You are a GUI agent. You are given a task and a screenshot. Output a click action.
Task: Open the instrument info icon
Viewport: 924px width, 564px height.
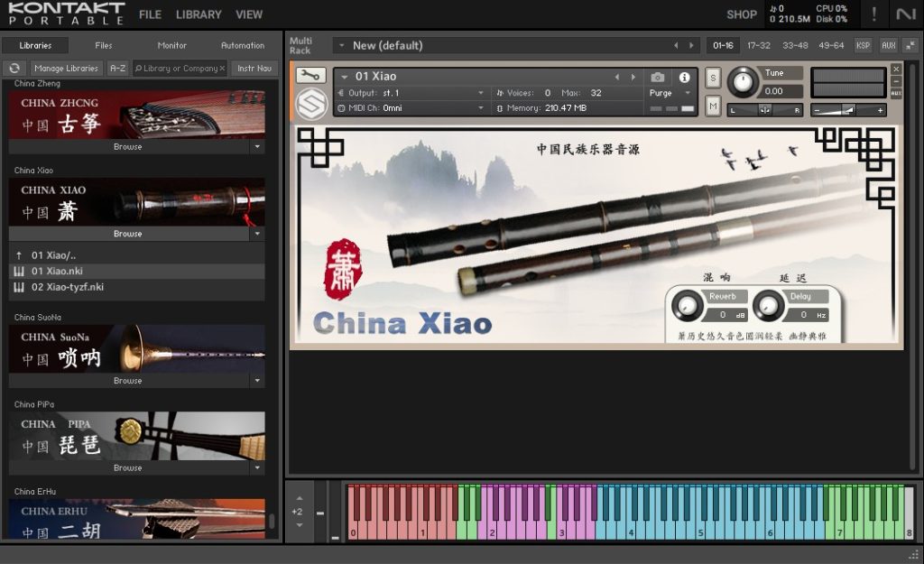(x=684, y=78)
